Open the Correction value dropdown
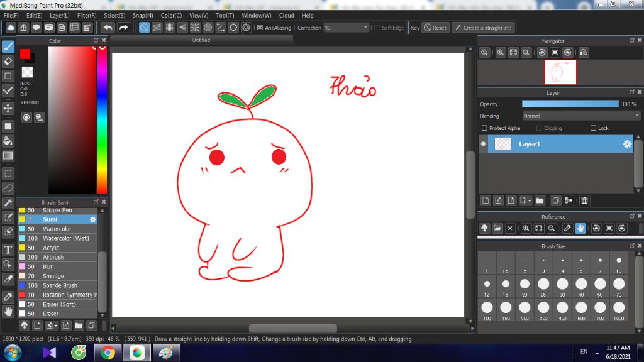This screenshot has width=644, height=362. point(365,28)
